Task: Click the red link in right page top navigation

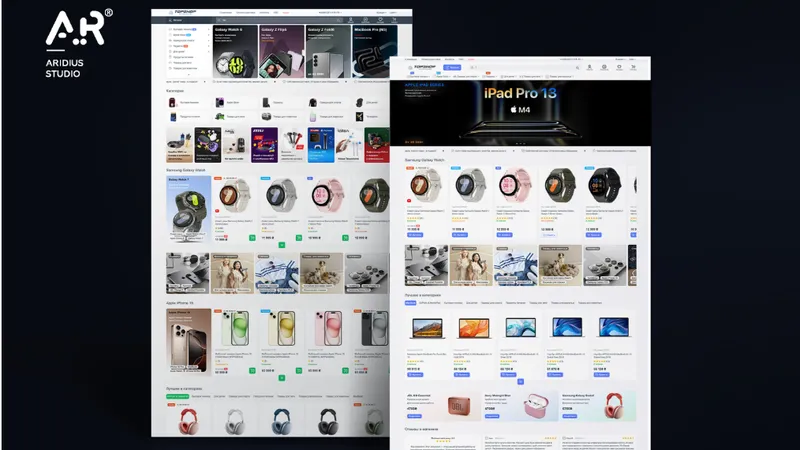Action: 471,59
